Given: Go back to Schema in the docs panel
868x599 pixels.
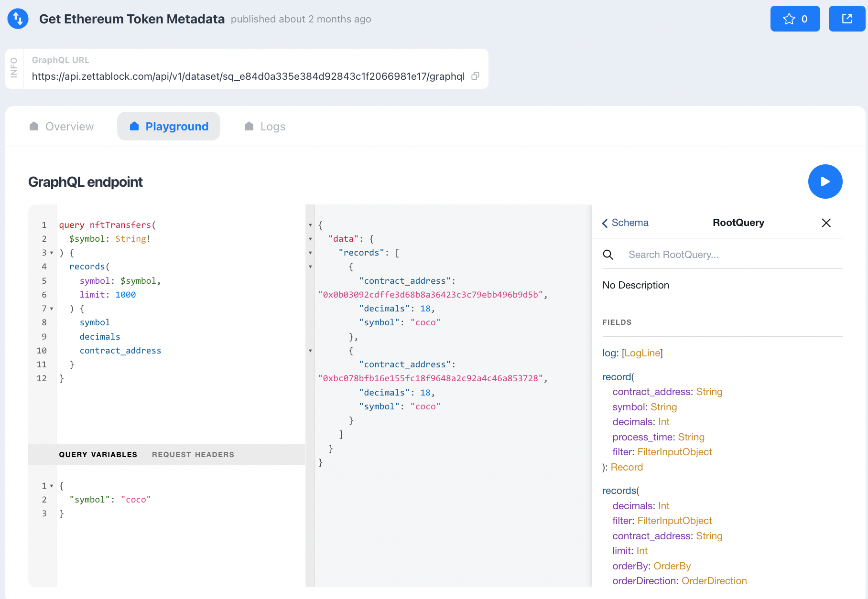Looking at the screenshot, I should [x=625, y=223].
